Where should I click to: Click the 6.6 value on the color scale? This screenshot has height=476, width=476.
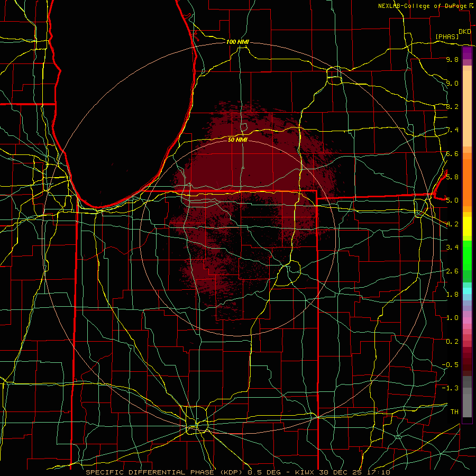[452, 153]
